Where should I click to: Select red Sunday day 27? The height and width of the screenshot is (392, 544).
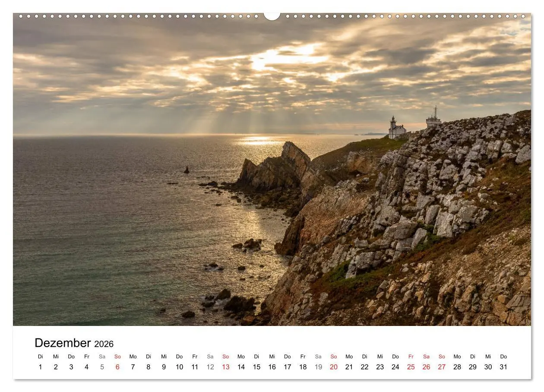tap(442, 367)
